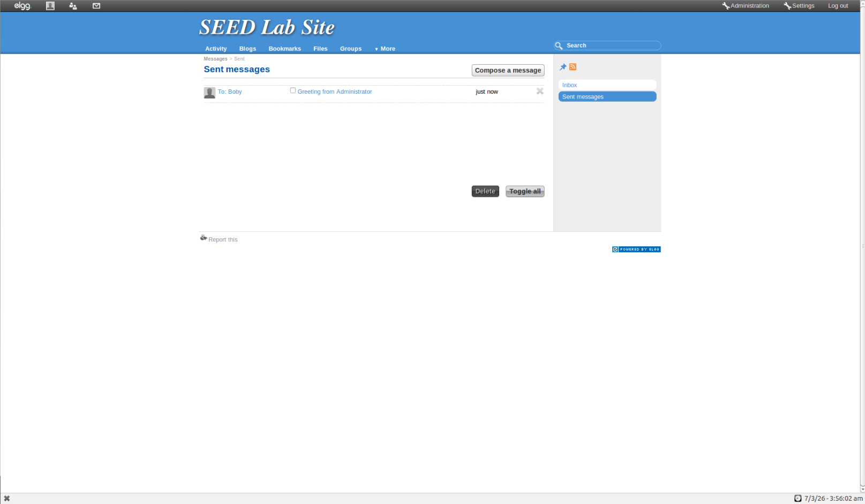Delete the Boby message with the X icon
This screenshot has width=865, height=504.
pyautogui.click(x=540, y=92)
